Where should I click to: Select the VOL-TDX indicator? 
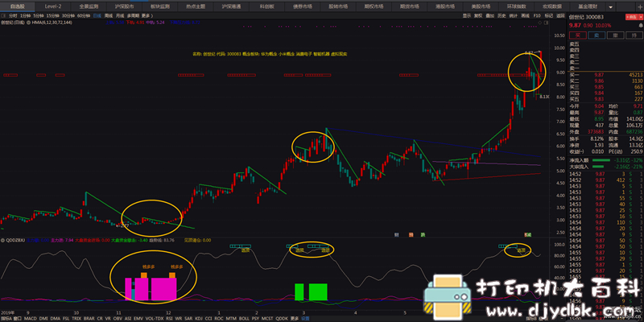tap(154, 318)
